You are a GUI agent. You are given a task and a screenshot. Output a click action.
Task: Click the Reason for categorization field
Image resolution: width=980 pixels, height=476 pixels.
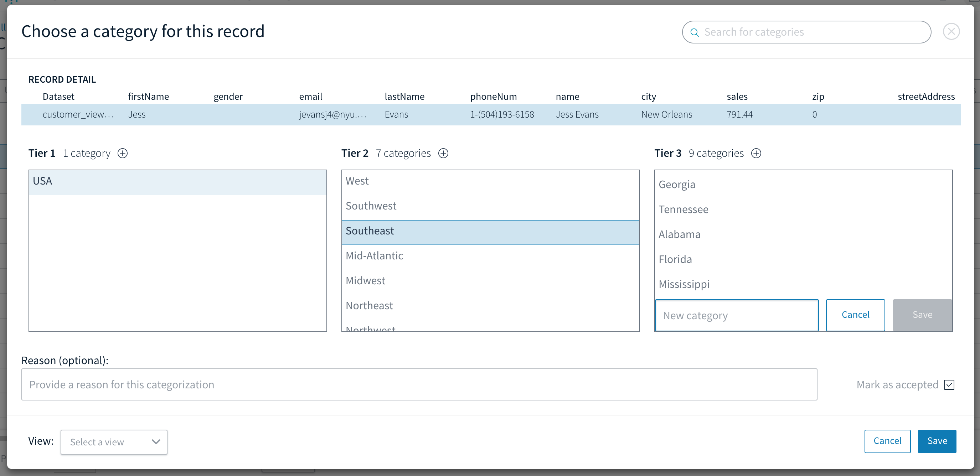(x=419, y=384)
